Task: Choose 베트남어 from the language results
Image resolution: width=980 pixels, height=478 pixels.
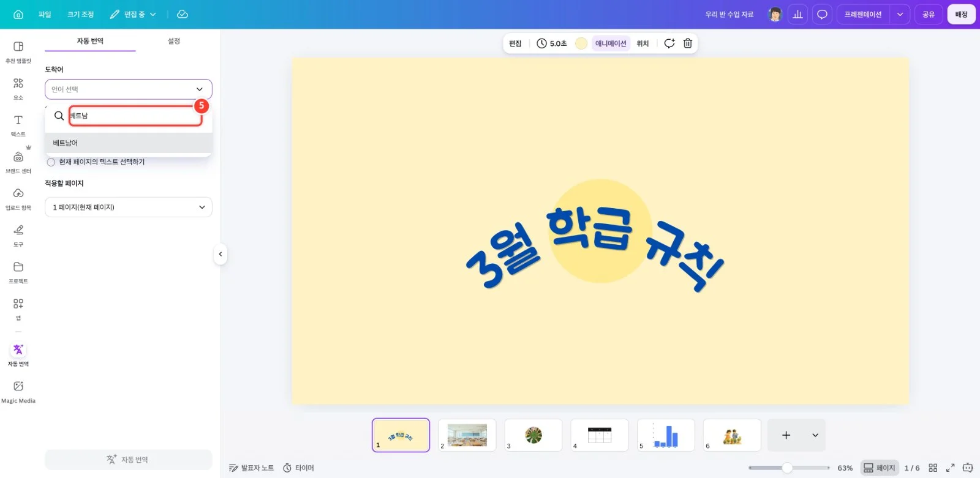Action: (x=129, y=143)
